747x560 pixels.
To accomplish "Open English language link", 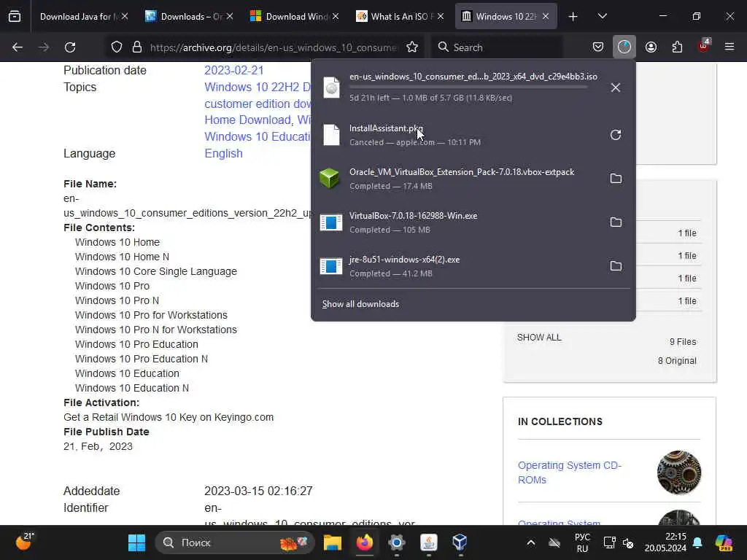I will click(223, 153).
